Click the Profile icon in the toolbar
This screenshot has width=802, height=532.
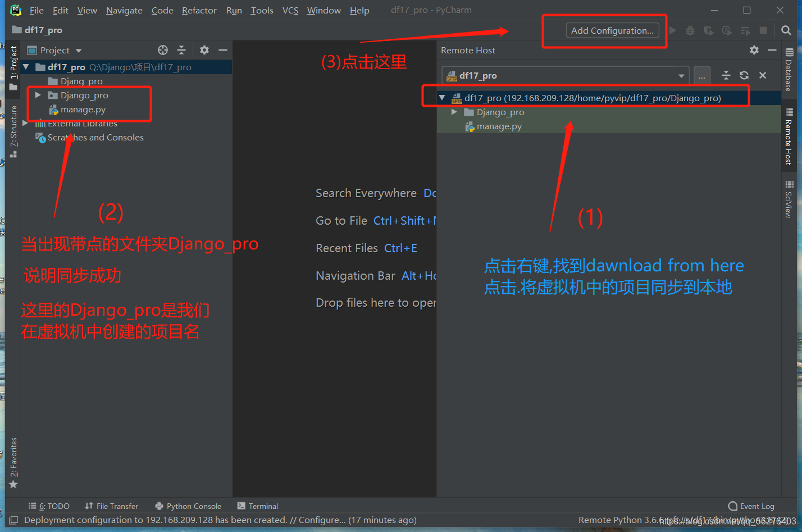point(727,30)
